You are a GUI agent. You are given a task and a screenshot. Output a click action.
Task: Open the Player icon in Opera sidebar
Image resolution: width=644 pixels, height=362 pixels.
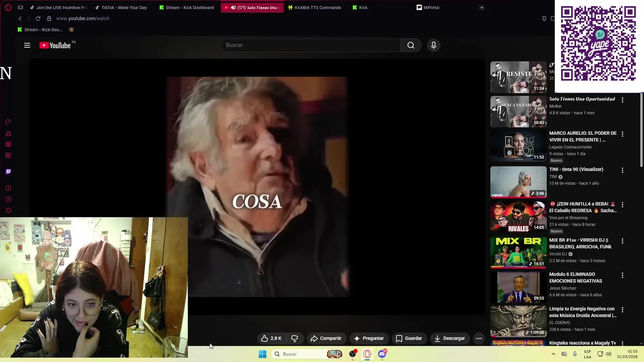point(8,188)
